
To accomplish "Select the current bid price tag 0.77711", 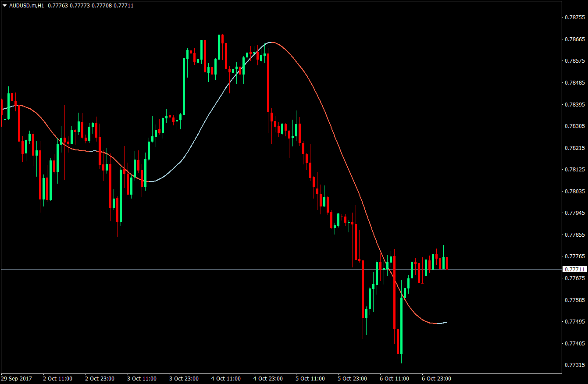I will pos(575,270).
